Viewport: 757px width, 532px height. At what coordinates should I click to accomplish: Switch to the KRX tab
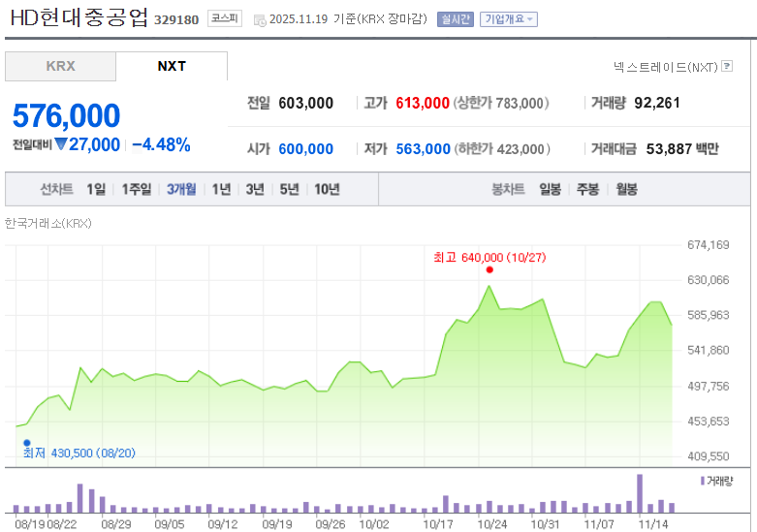[60, 66]
